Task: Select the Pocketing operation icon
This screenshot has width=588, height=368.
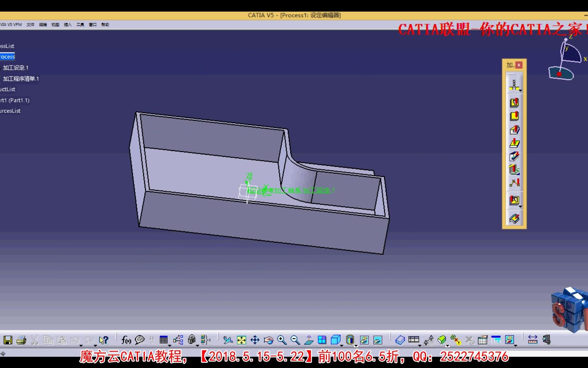Action: click(514, 103)
